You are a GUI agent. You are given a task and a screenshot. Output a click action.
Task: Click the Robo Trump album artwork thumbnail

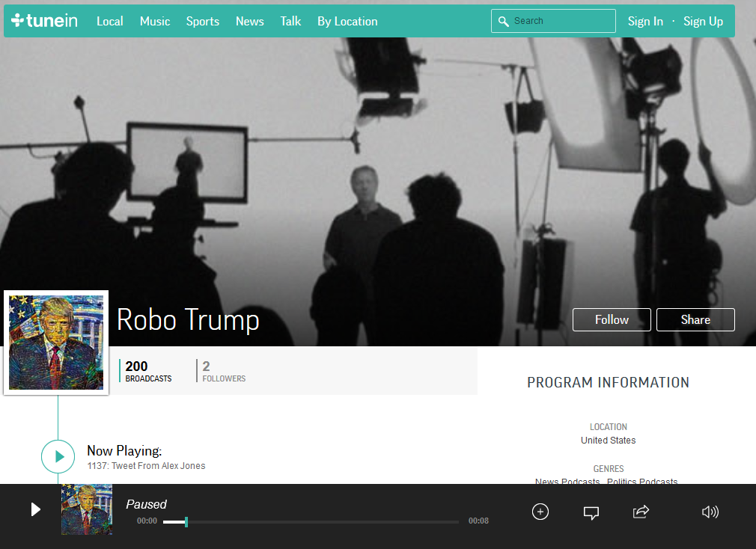56,342
